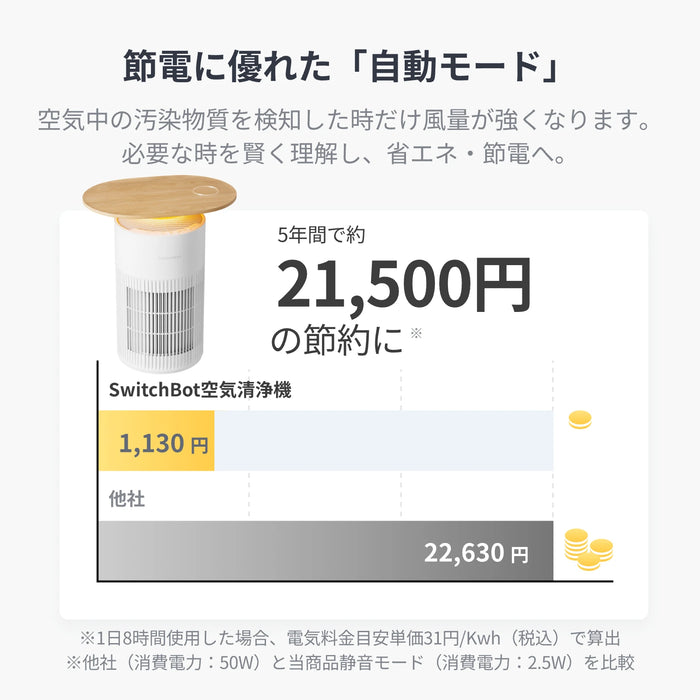Click the subtitle line starting with 空気中の汚染物質
Image resolution: width=700 pixels, height=700 pixels.
point(350,122)
